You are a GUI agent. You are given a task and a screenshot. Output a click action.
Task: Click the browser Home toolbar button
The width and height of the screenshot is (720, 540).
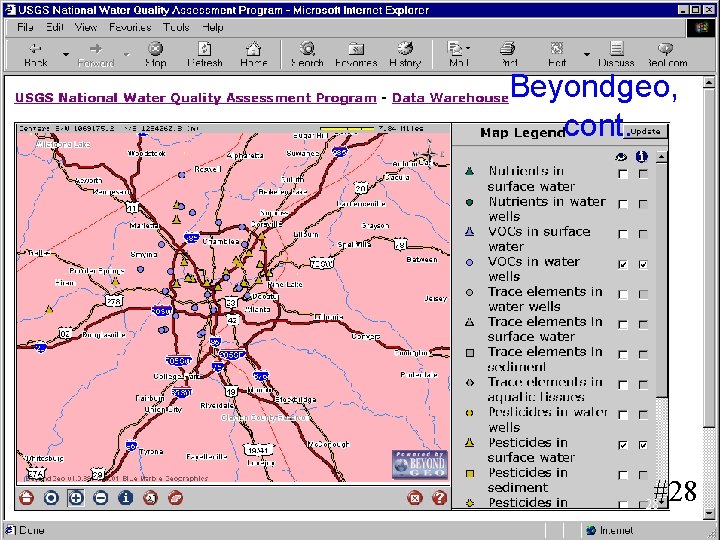click(253, 55)
